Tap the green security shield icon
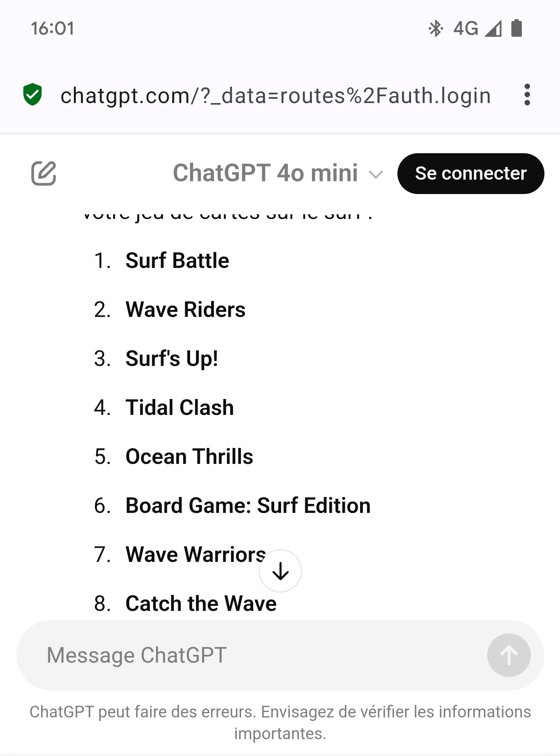Image resolution: width=560 pixels, height=756 pixels. (32, 94)
